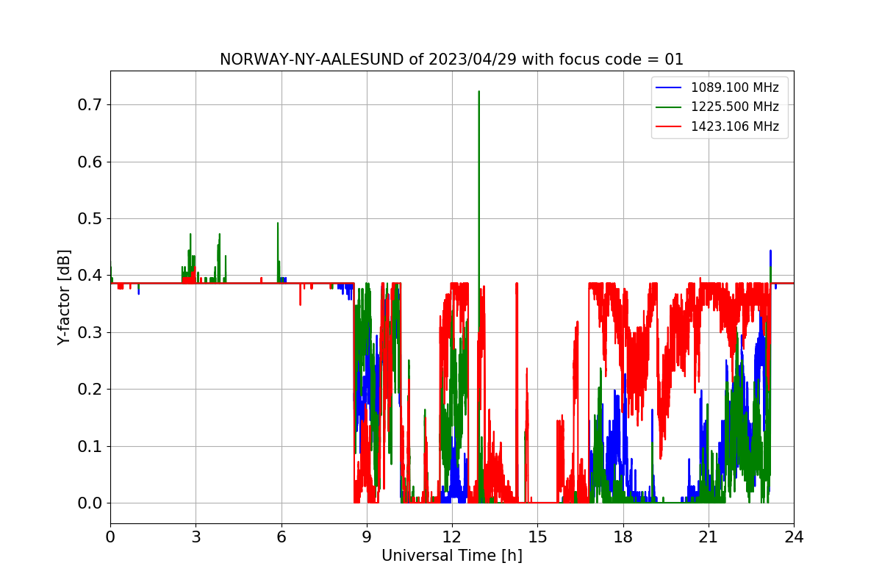The width and height of the screenshot is (882, 588).
Task: Click the blue peak near 23h
Action: pyautogui.click(x=770, y=251)
